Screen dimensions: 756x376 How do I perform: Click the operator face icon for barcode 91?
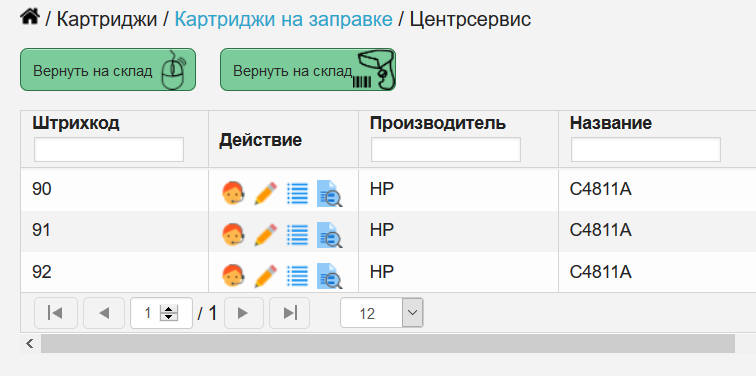pos(233,235)
